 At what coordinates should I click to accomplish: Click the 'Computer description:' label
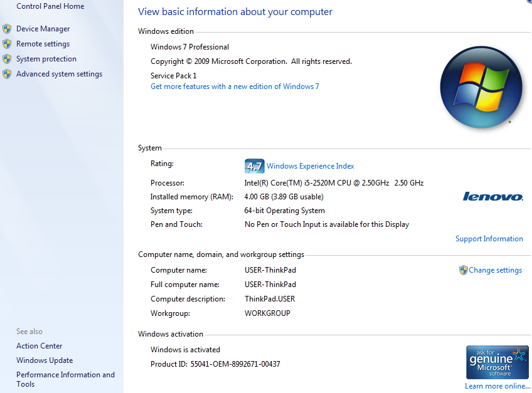pyautogui.click(x=188, y=299)
